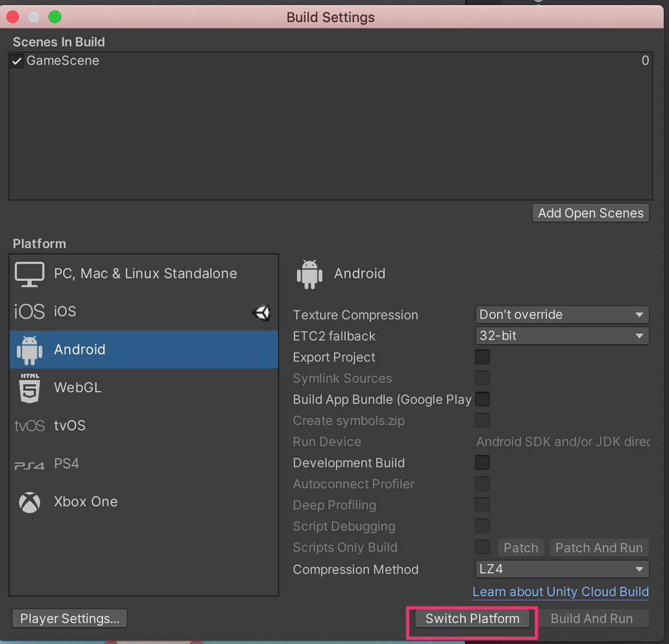Viewport: 669px width, 644px height.
Task: Click the PS4 platform icon
Action: click(x=30, y=465)
